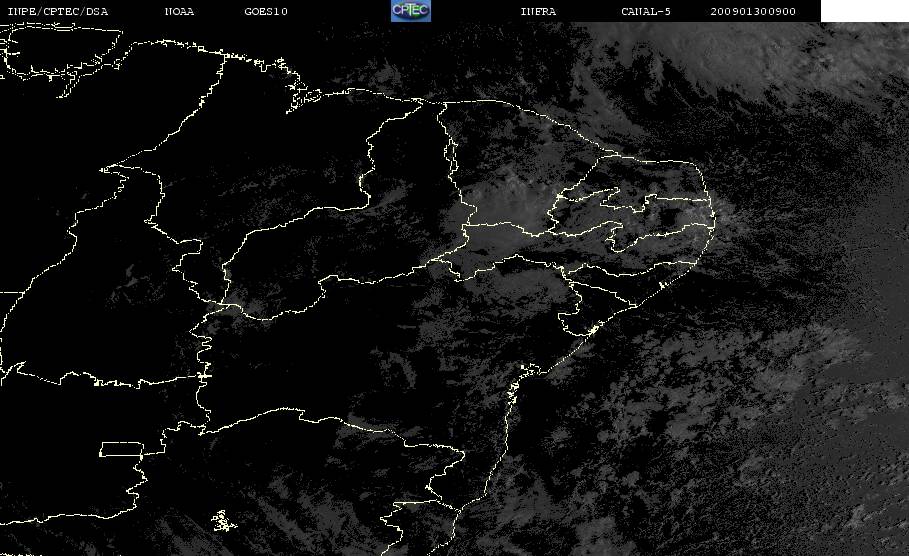Click the 200901300900 timestamp
The image size is (909, 556).
(753, 12)
